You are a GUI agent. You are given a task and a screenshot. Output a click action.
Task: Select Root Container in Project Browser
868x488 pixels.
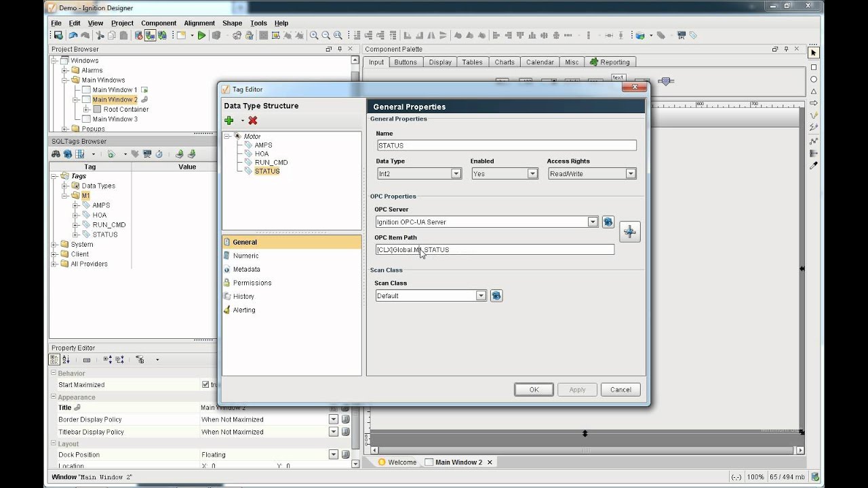tap(126, 109)
